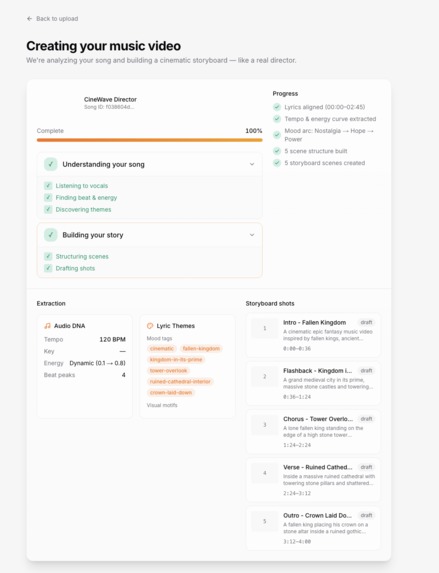
Task: Click the 5 storyboard scenes created check icon
Action: 277,163
